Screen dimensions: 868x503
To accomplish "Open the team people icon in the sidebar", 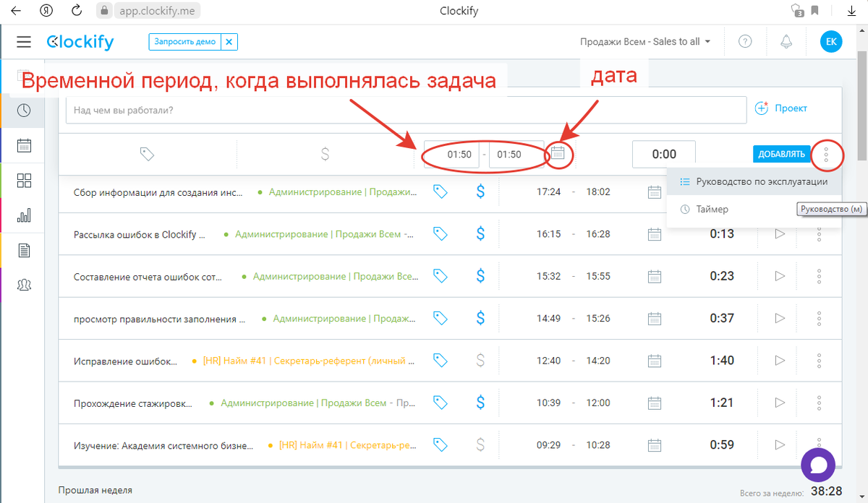I will (x=24, y=285).
